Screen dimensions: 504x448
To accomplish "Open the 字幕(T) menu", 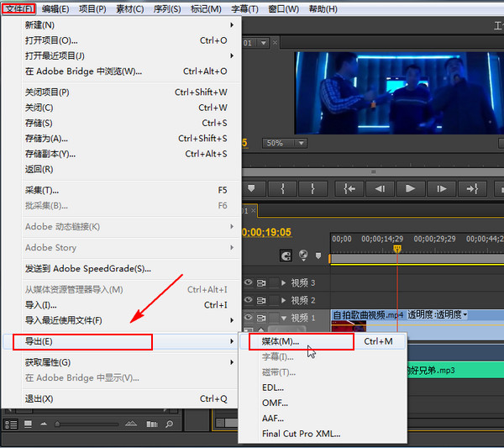I will point(244,8).
